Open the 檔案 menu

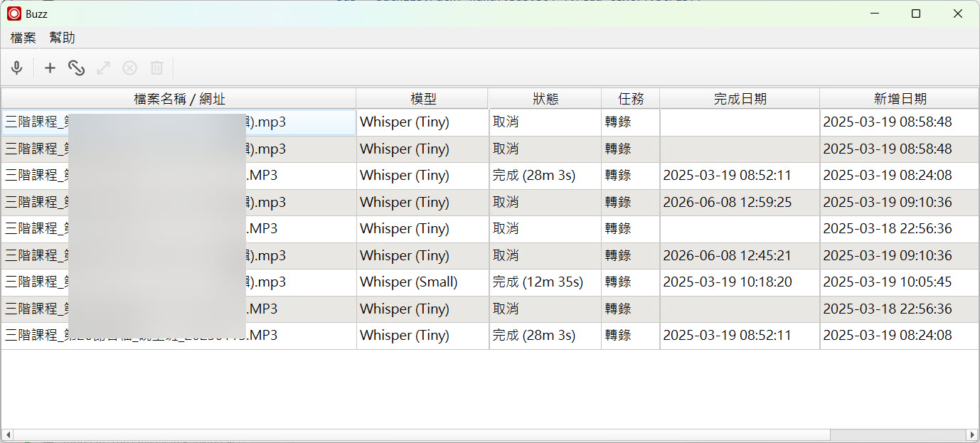[x=23, y=38]
